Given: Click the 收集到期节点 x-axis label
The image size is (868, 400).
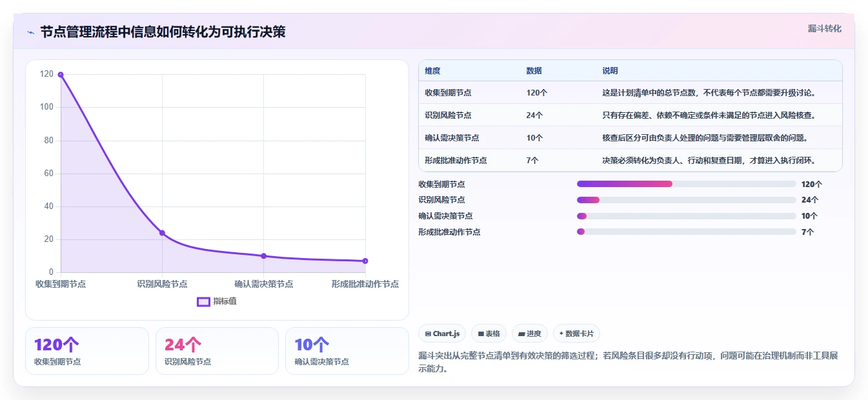Looking at the screenshot, I should [x=61, y=284].
